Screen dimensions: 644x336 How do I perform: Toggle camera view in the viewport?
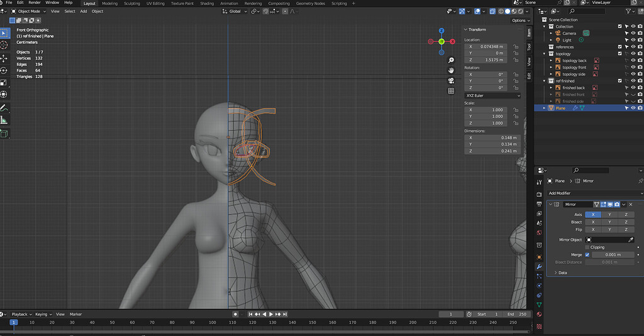point(451,81)
